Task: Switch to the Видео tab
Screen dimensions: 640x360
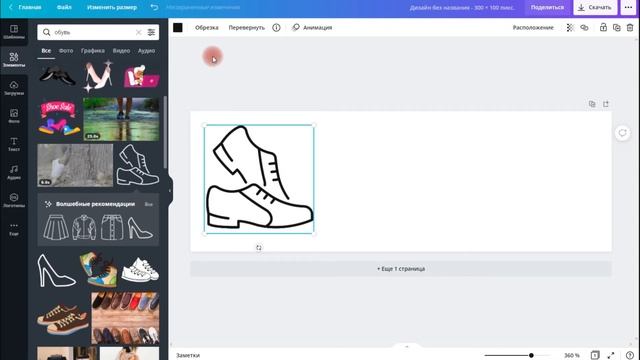Action: tap(121, 51)
